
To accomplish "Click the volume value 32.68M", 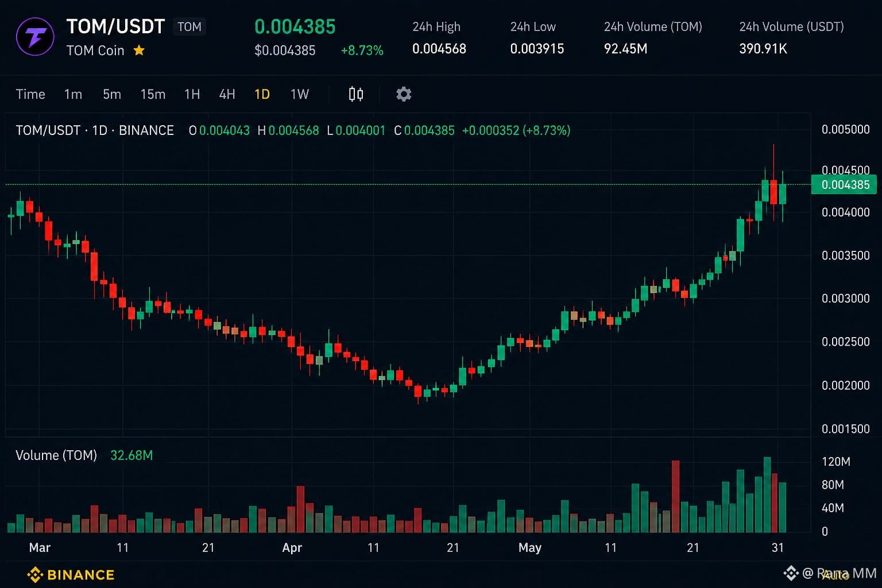I will click(131, 455).
